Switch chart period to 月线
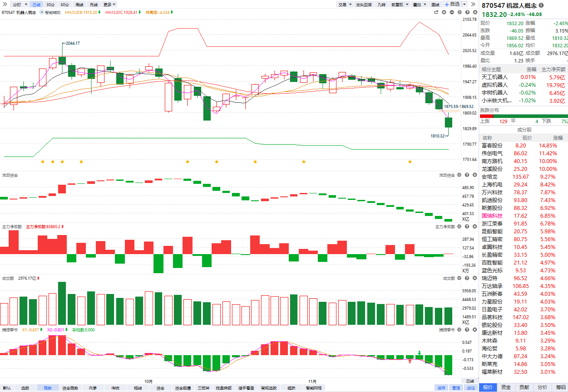The height and width of the screenshot is (392, 568). point(93,4)
